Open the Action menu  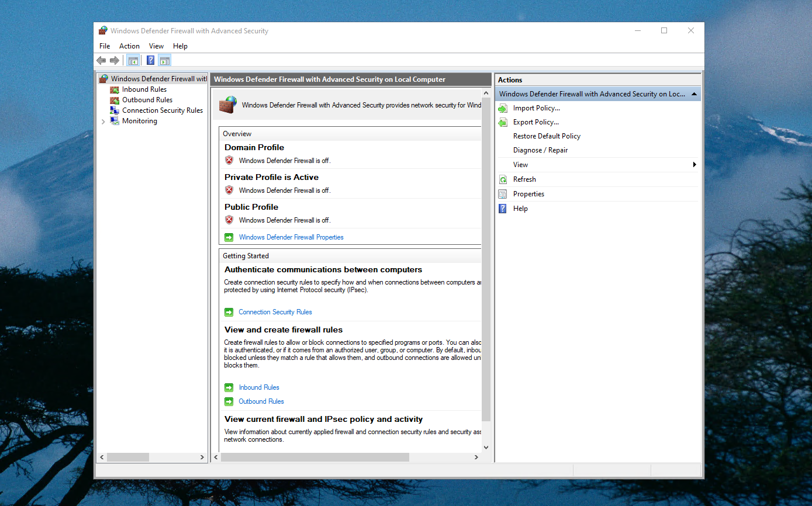pyautogui.click(x=129, y=46)
